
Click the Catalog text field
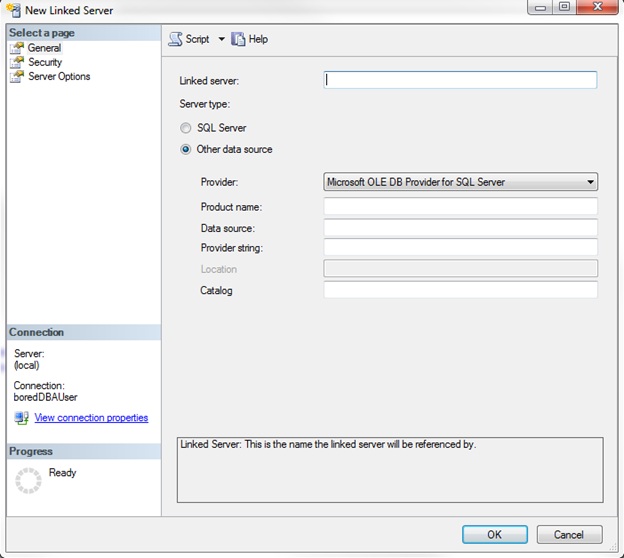tap(460, 290)
